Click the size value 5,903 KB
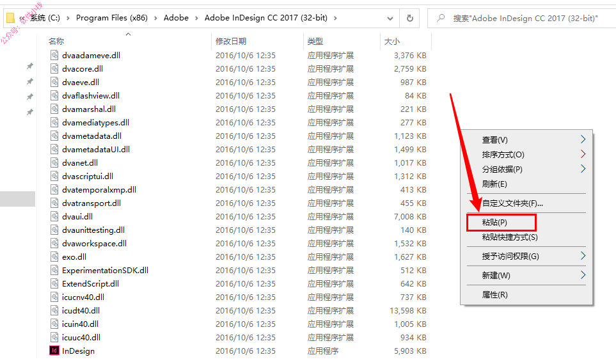This screenshot has height=364, width=616. [410, 351]
